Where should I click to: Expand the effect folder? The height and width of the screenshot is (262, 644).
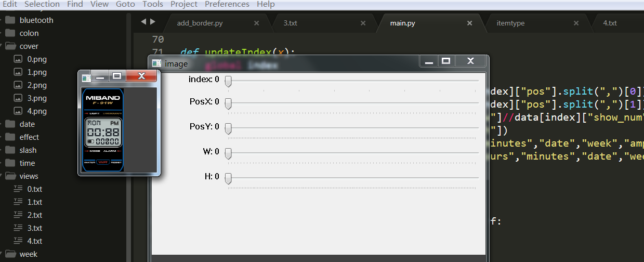pyautogui.click(x=29, y=137)
